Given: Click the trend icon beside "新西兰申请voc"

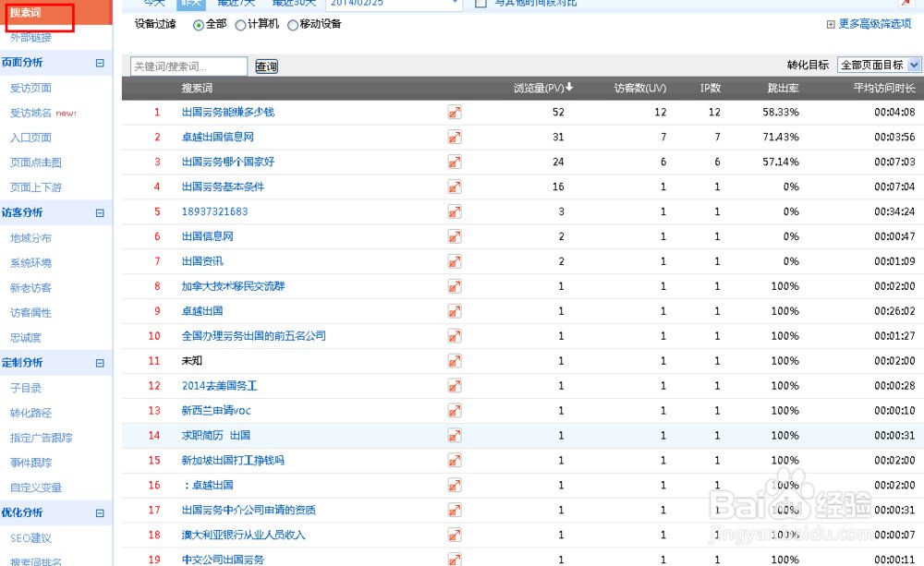Looking at the screenshot, I should 453,410.
